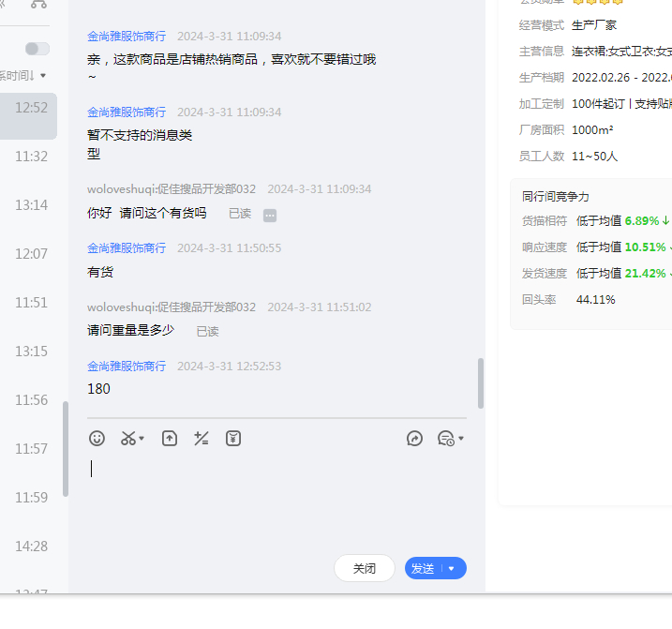Open the chat history clock icon
672x629 pixels.
[445, 438]
